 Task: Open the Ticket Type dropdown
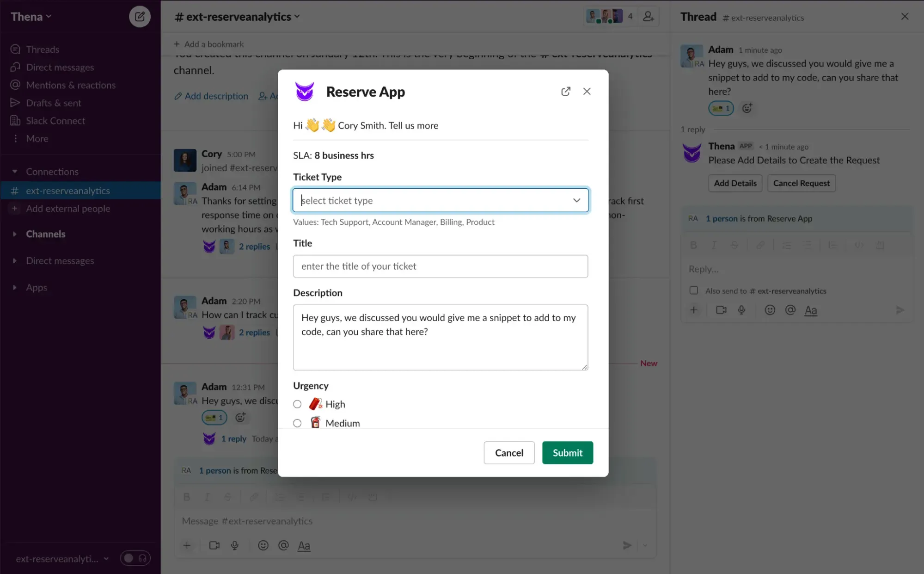click(x=441, y=200)
